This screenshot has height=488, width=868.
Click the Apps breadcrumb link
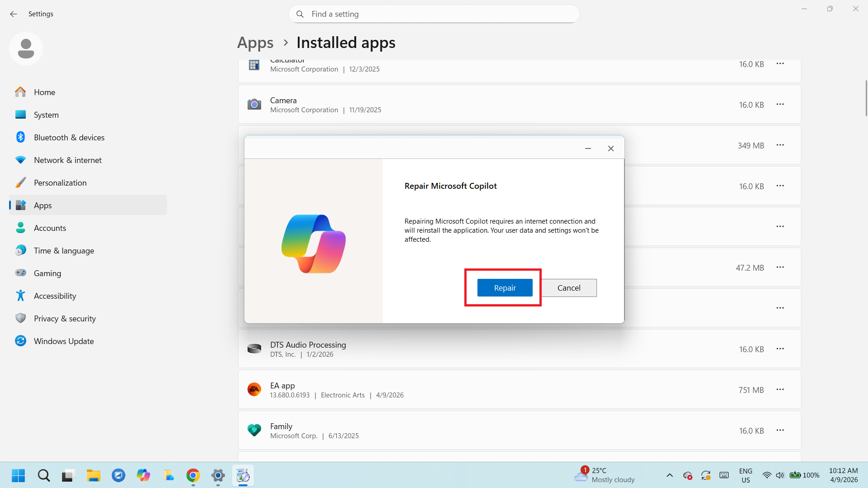[x=255, y=43]
